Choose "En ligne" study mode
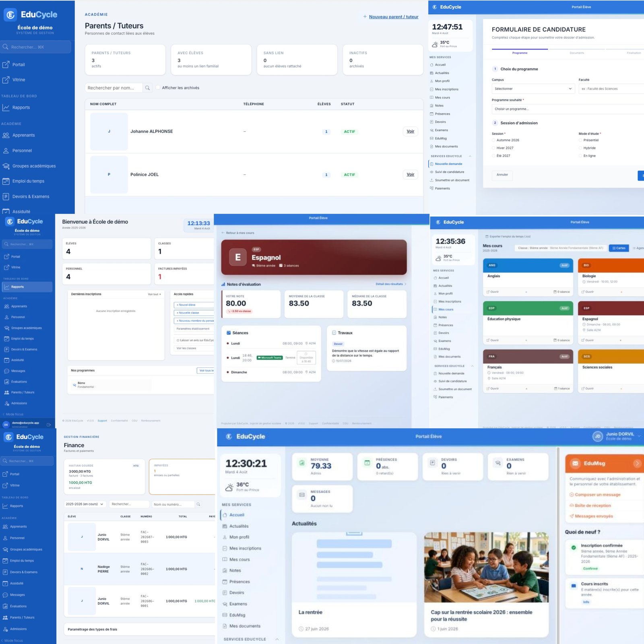 coord(580,156)
